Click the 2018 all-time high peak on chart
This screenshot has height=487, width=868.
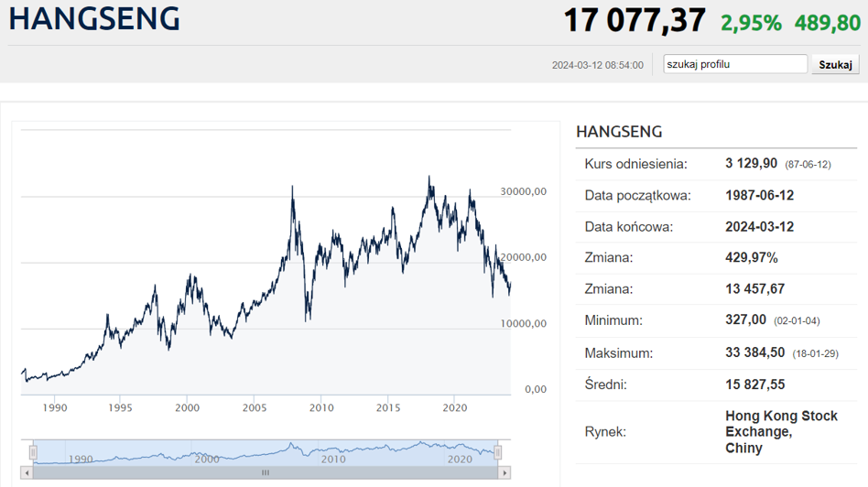point(429,179)
